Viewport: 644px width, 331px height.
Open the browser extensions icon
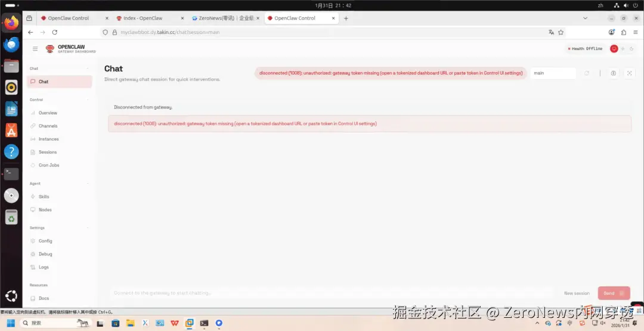point(624,32)
